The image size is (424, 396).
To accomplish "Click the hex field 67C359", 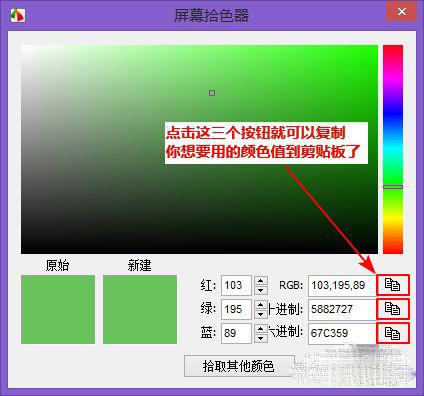I will click(x=342, y=333).
